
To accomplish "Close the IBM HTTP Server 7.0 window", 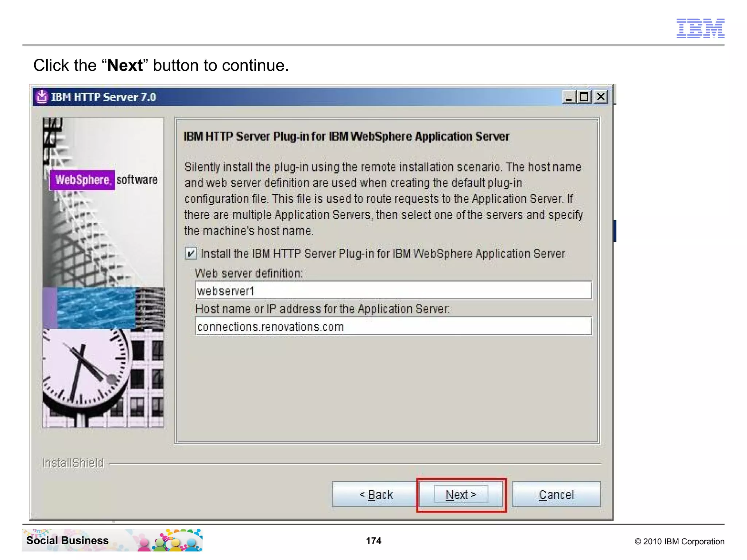I will point(601,97).
